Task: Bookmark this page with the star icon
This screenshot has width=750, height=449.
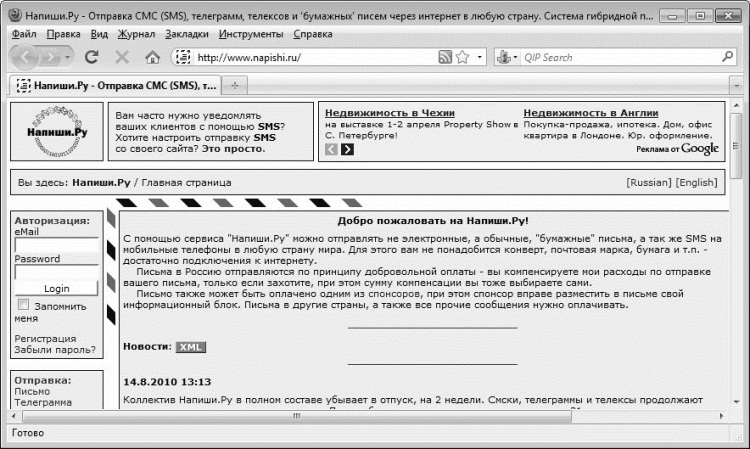Action: tap(463, 57)
